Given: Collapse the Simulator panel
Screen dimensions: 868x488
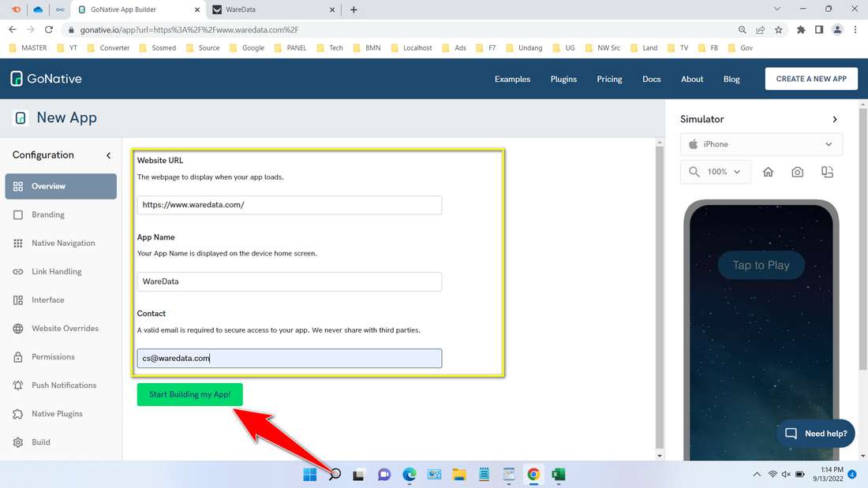Looking at the screenshot, I should pyautogui.click(x=835, y=119).
